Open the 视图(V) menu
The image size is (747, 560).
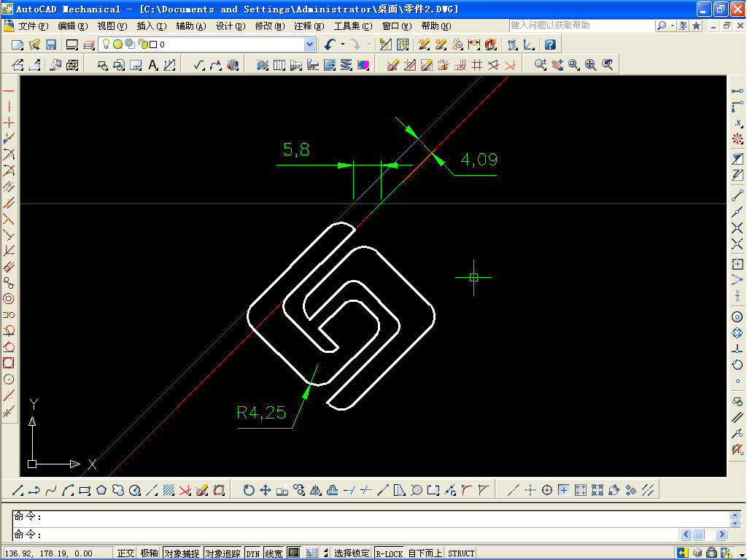coord(112,26)
